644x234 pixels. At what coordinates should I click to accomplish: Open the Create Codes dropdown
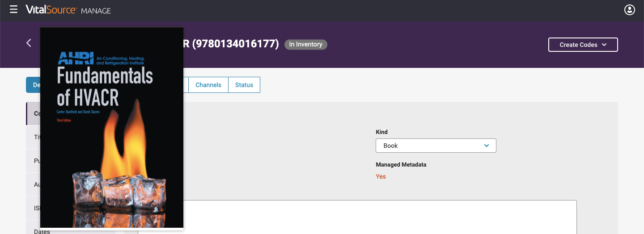tap(583, 45)
